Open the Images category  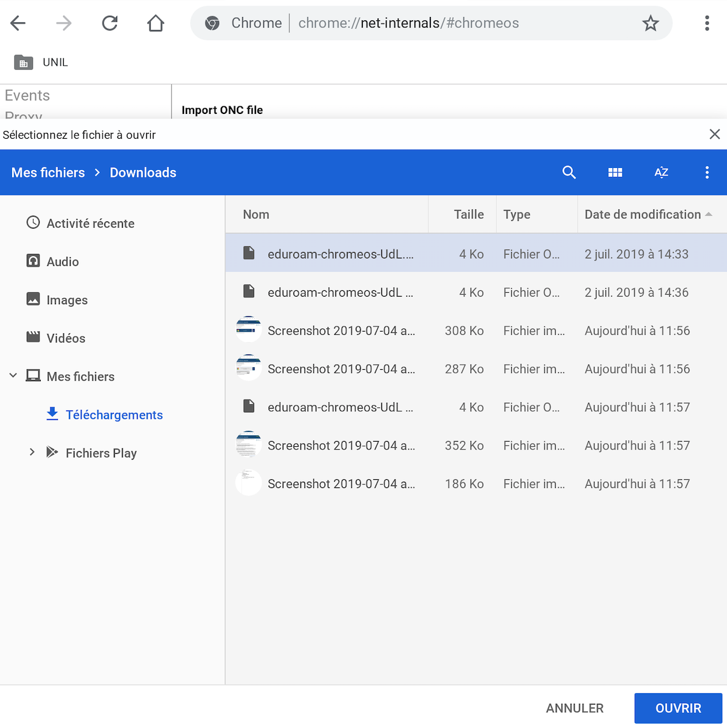[x=67, y=300]
